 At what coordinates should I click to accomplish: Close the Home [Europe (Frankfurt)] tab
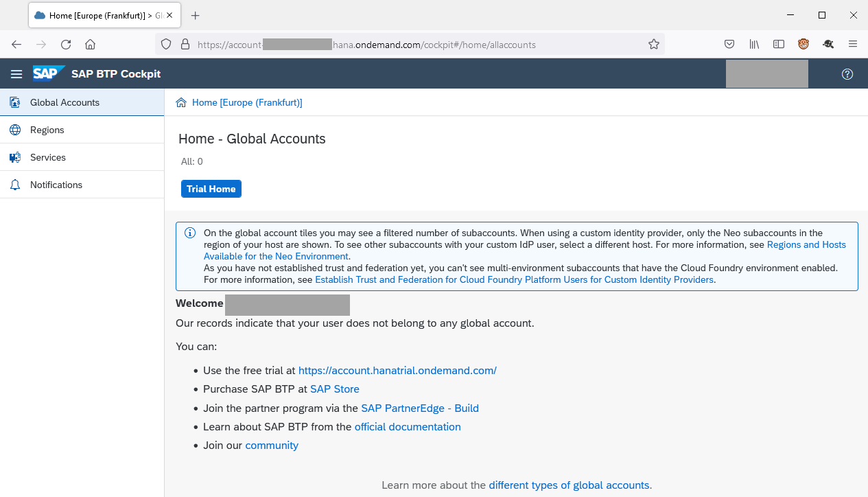[x=169, y=15]
